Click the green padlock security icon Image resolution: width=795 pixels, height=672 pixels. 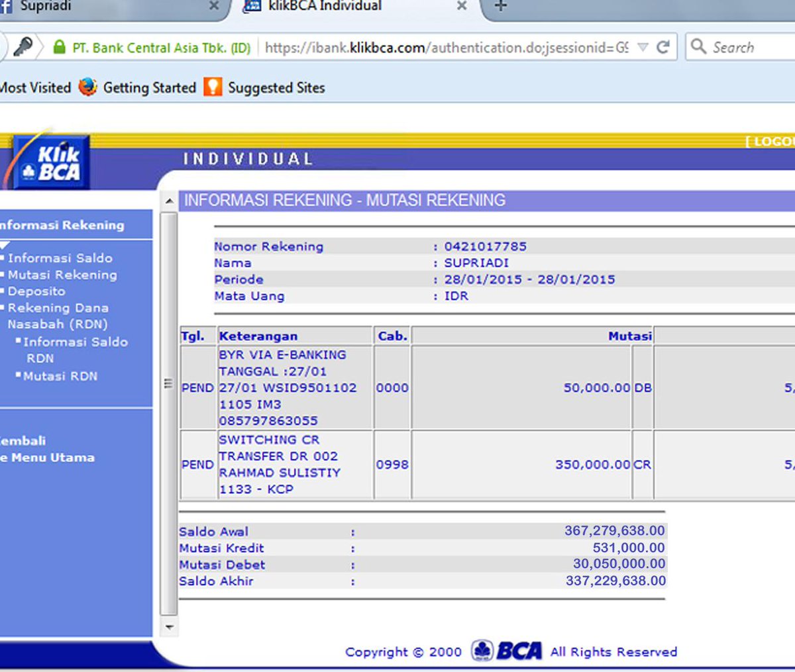(59, 47)
